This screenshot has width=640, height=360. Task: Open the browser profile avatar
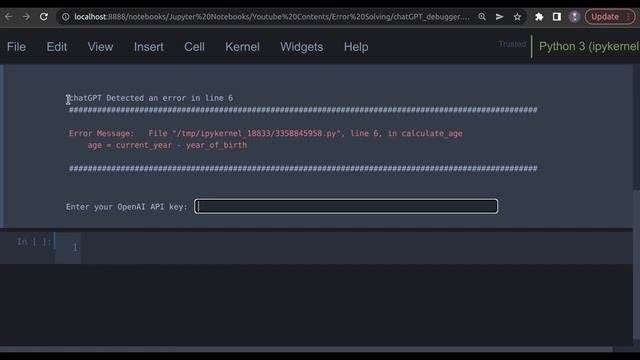pos(575,17)
